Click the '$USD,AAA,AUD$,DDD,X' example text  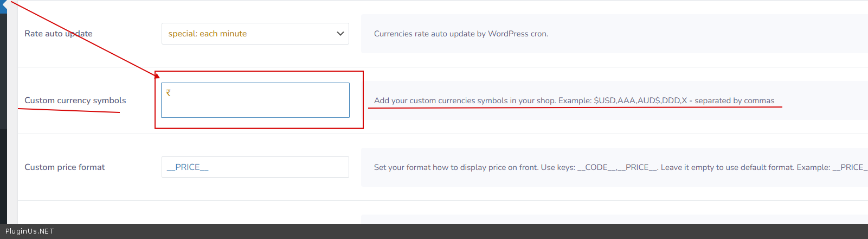640,100
